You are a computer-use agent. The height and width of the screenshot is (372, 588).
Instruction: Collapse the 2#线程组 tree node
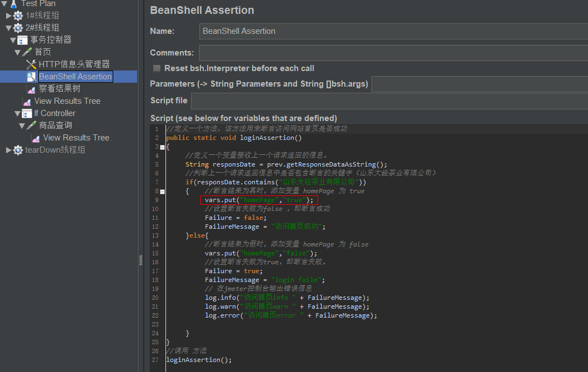pos(8,28)
